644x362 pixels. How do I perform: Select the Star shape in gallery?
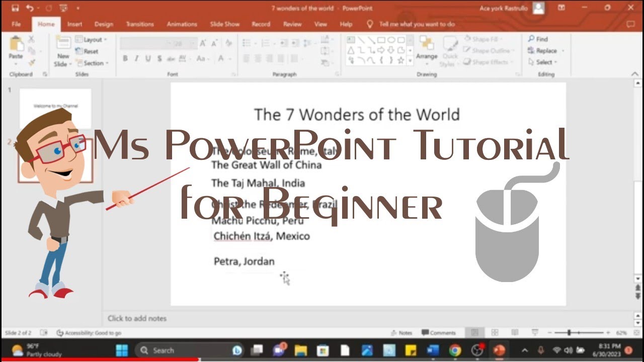(x=401, y=60)
